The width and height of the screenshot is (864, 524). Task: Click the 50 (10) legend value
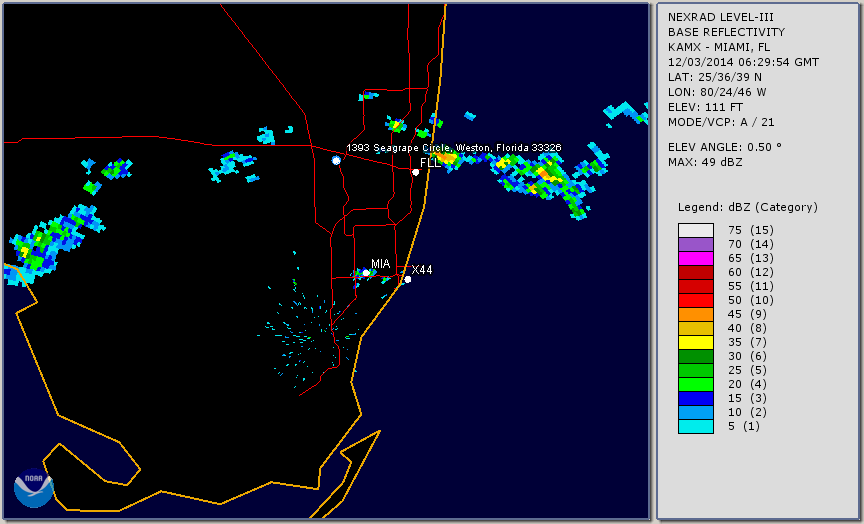pyautogui.click(x=750, y=300)
